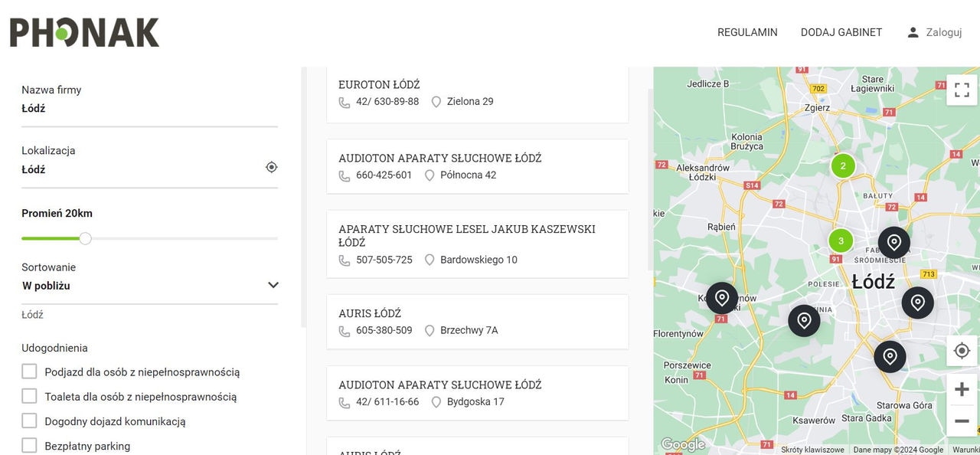
Task: Check Dogodny dojazd komunikacją option
Action: click(29, 421)
